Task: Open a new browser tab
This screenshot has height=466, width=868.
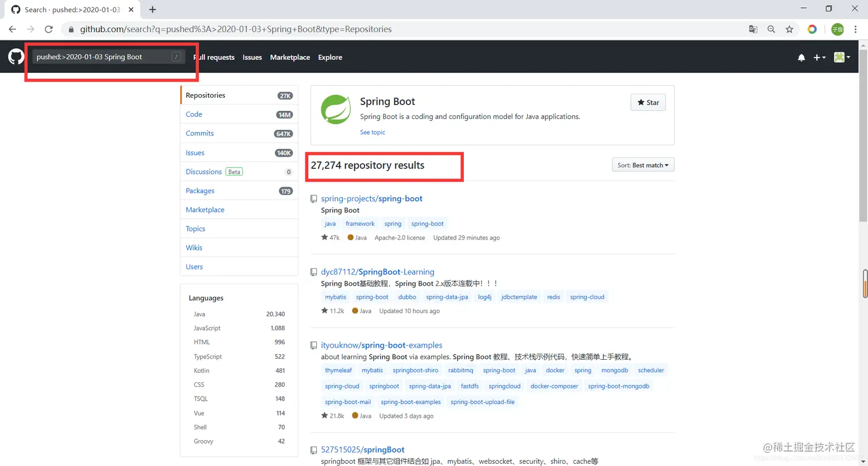Action: (x=153, y=9)
